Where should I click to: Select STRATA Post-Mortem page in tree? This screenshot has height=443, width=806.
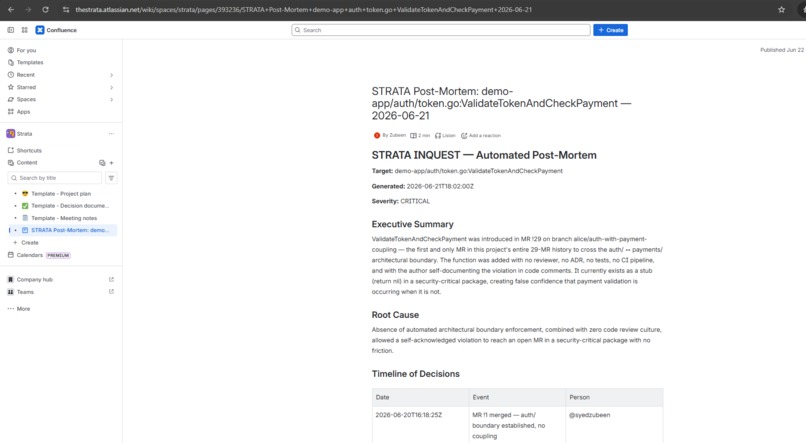[70, 230]
